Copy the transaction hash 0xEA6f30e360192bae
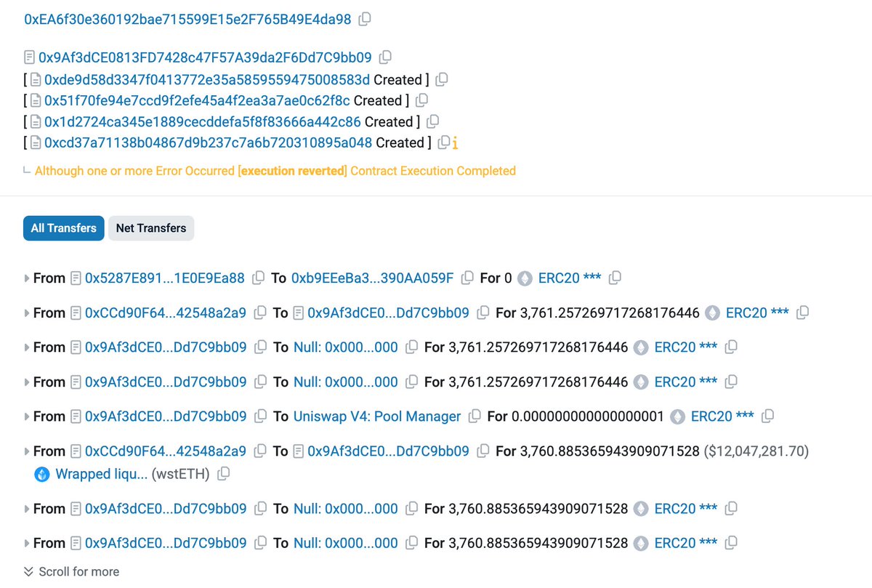Image resolution: width=872 pixels, height=588 pixels. tap(364, 19)
